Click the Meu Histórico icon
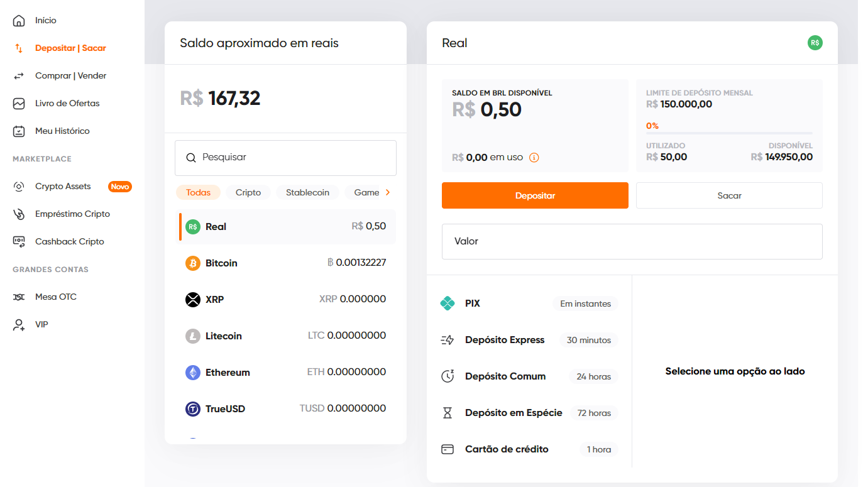This screenshot has height=487, width=868. click(x=19, y=131)
